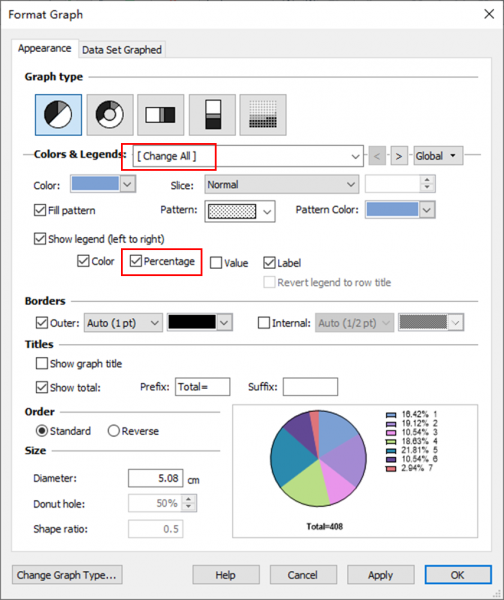The height and width of the screenshot is (600, 504).
Task: Select the 10x10 dot plot graph type
Action: click(263, 115)
